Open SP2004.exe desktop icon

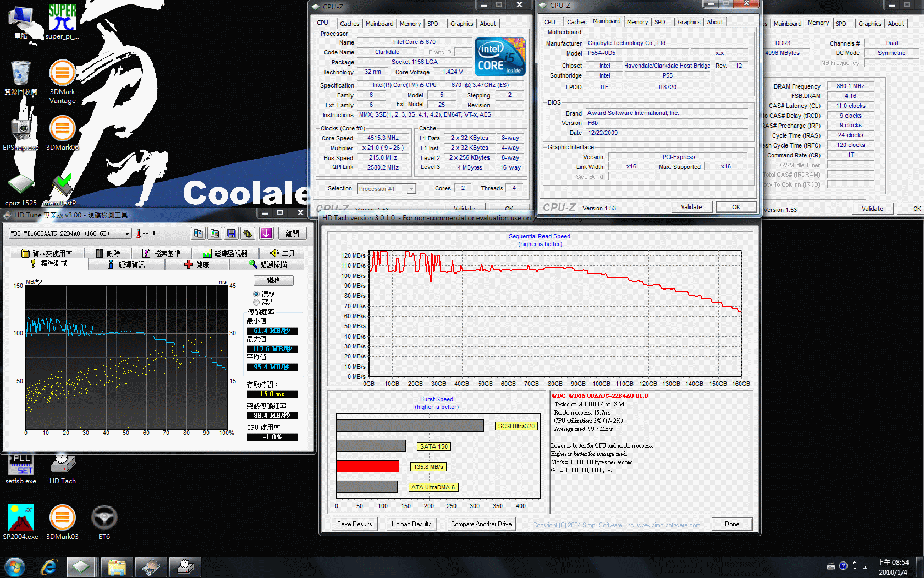pyautogui.click(x=21, y=522)
